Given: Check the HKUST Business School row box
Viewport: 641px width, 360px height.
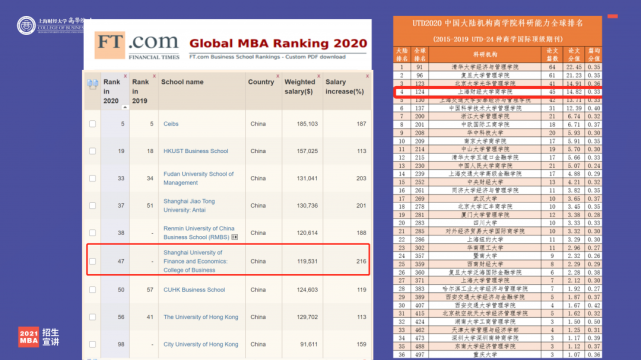Looking at the screenshot, I should (x=92, y=151).
